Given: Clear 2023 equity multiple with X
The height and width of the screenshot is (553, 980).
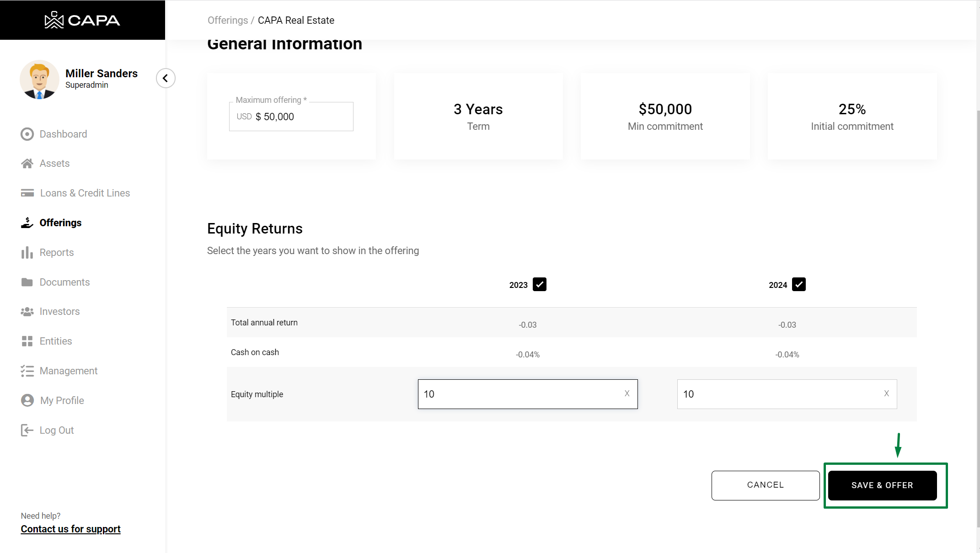Looking at the screenshot, I should click(x=627, y=393).
